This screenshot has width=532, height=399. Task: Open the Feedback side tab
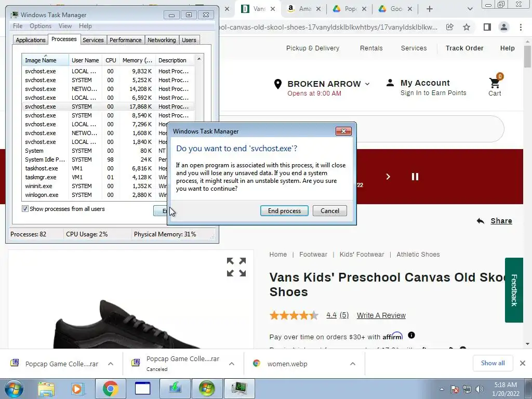point(514,290)
